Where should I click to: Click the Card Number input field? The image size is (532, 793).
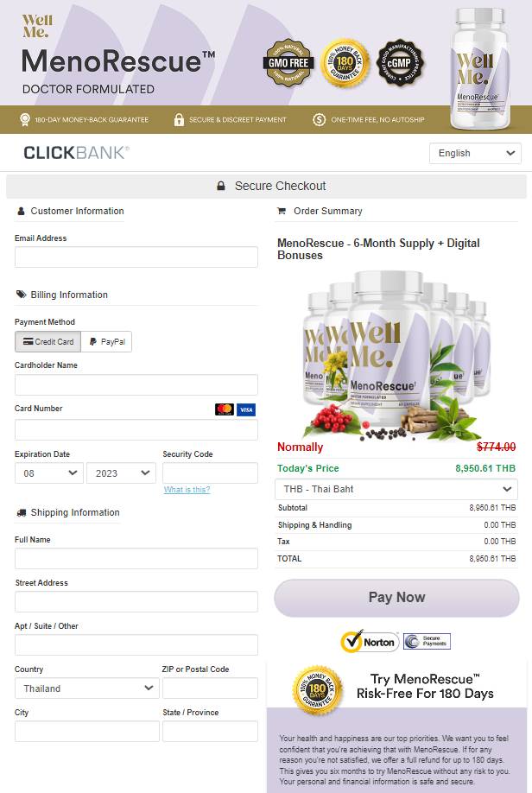click(x=136, y=430)
